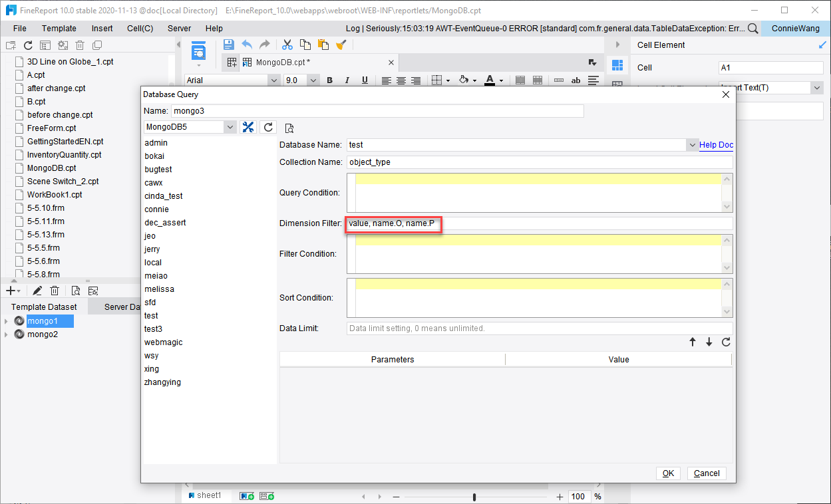Open the Database Name dropdown

point(692,144)
